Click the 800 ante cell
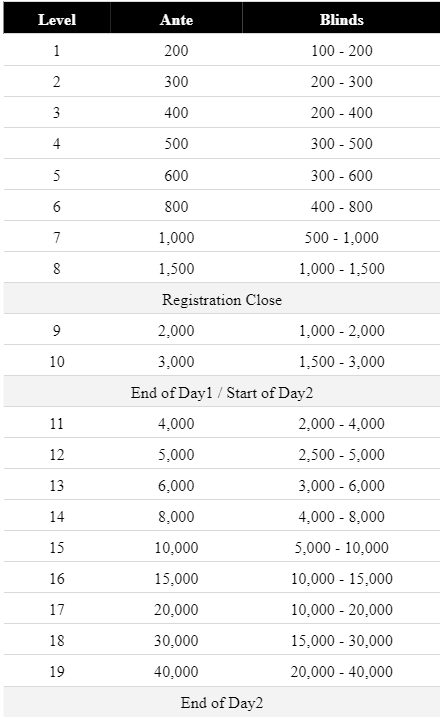The image size is (440, 719). pyautogui.click(x=176, y=206)
